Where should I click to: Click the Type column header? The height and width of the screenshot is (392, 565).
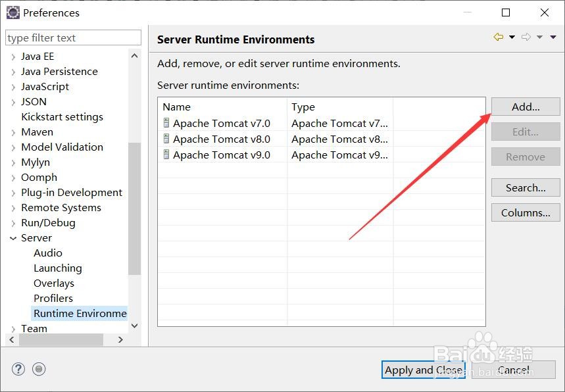click(340, 107)
